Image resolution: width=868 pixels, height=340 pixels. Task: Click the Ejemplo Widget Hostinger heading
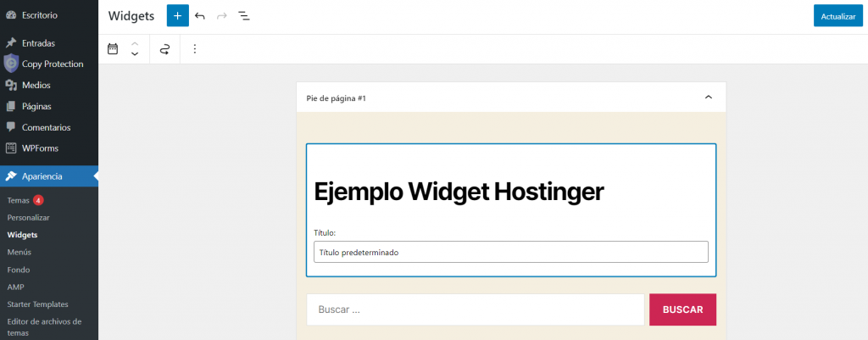[459, 192]
